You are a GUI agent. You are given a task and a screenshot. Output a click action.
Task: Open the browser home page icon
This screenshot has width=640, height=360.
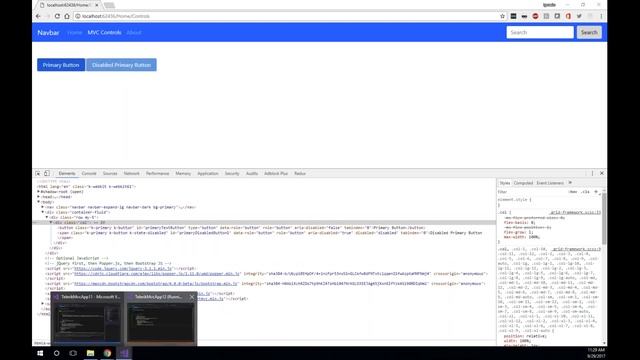click(67, 16)
